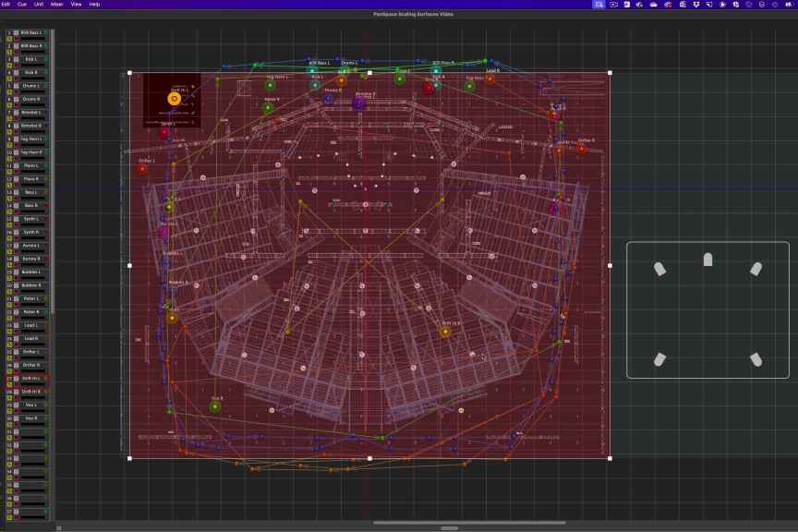
Task: Click the yellow button under Kick R
Action: pos(9,79)
